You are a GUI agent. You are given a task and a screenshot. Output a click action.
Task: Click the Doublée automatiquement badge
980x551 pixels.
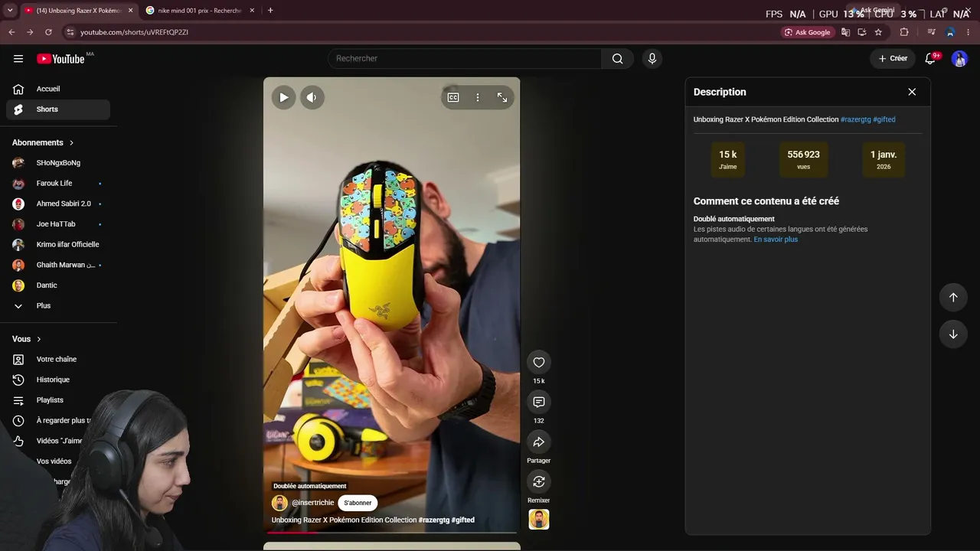[x=310, y=486]
